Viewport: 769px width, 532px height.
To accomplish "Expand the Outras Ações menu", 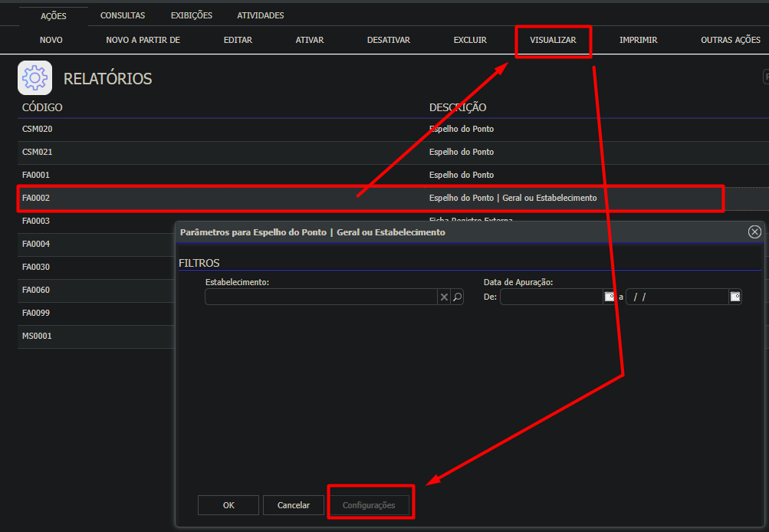I will (x=730, y=40).
